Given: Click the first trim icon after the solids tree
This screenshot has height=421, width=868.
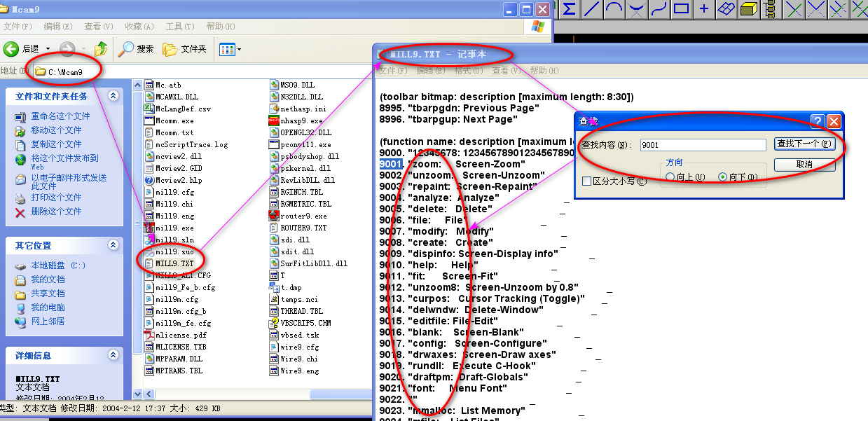Looking at the screenshot, I should pos(794,9).
